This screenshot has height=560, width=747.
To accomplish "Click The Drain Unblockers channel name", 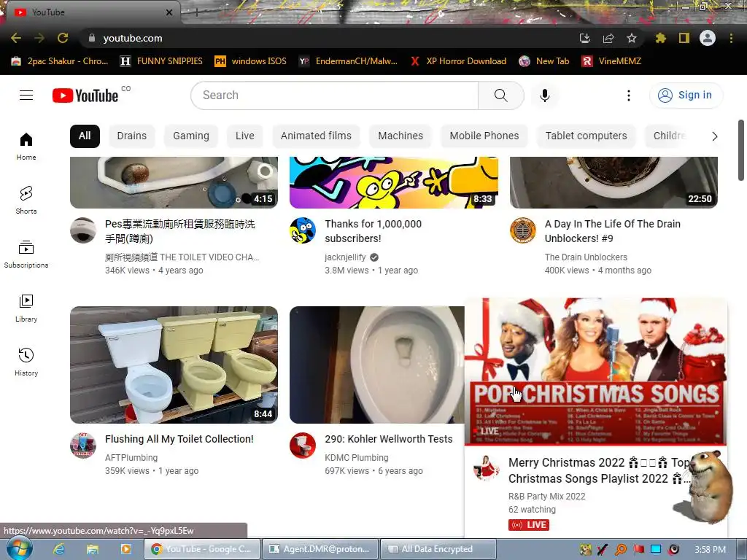I will coord(586,257).
